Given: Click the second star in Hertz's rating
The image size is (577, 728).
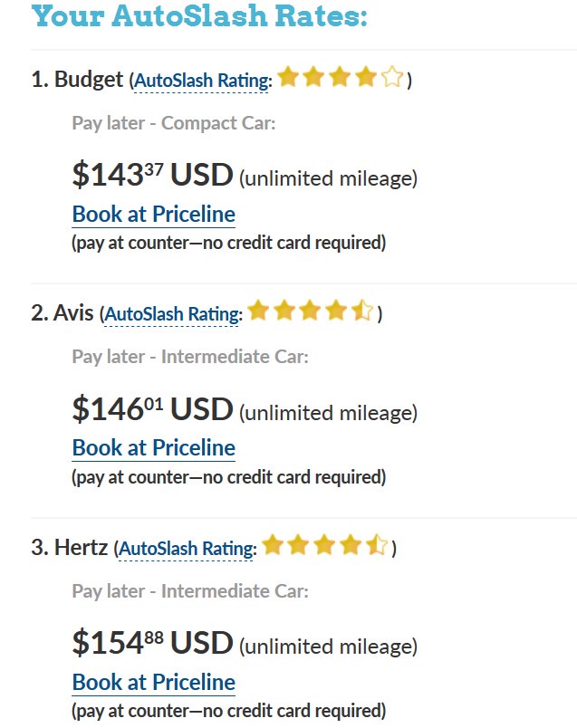Looking at the screenshot, I should (x=298, y=546).
